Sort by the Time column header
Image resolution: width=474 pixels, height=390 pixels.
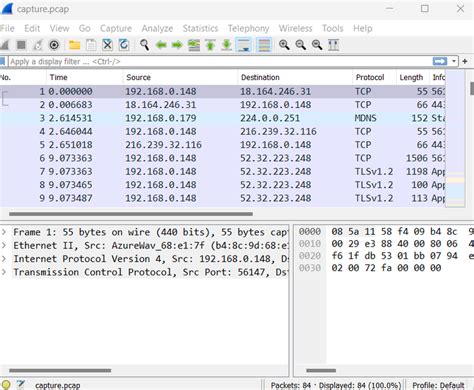[85, 77]
